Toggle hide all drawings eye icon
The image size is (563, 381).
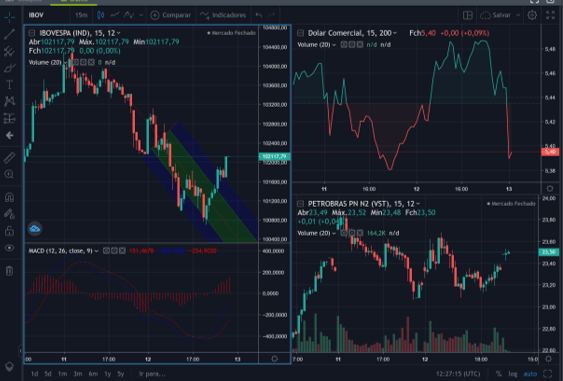click(9, 248)
